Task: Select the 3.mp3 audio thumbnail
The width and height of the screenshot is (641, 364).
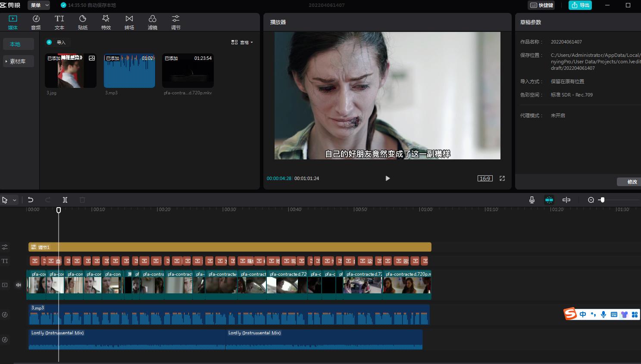Action: click(x=129, y=71)
